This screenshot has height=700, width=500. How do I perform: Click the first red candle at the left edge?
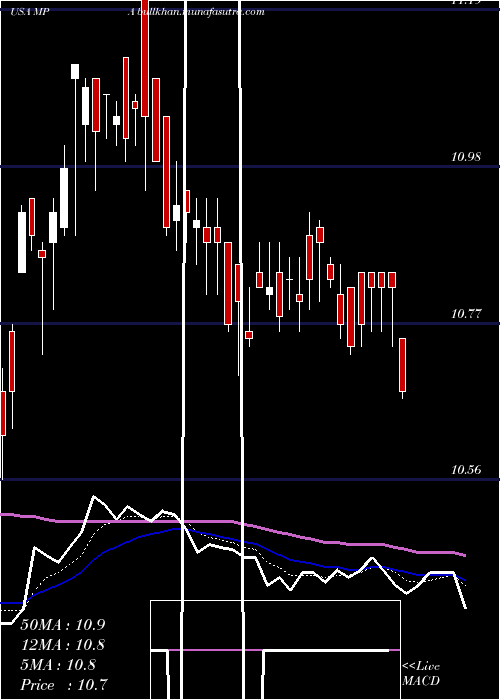[3, 413]
